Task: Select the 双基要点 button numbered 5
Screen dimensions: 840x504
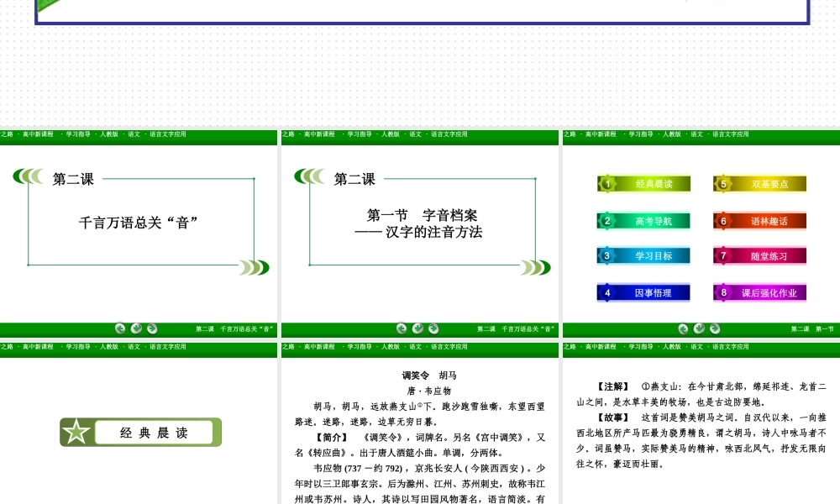Action: point(759,184)
